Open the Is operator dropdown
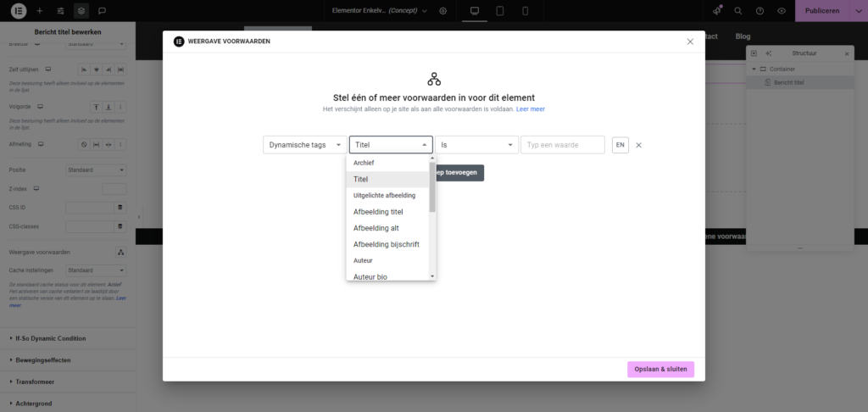Viewport: 868px width, 412px height. 476,145
